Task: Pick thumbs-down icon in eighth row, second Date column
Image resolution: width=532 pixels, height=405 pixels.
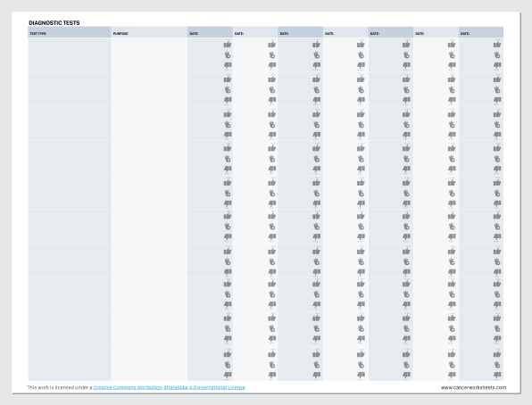Action: (271, 304)
